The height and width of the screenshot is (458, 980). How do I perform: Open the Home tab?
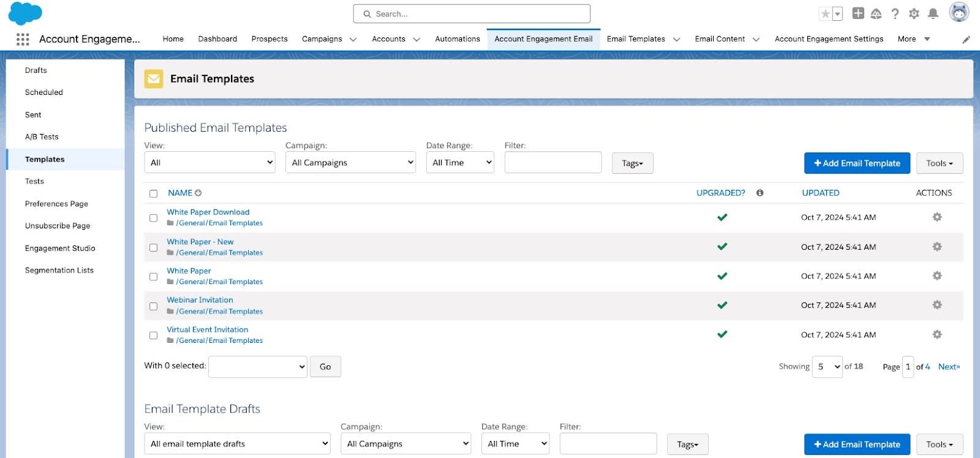point(173,39)
